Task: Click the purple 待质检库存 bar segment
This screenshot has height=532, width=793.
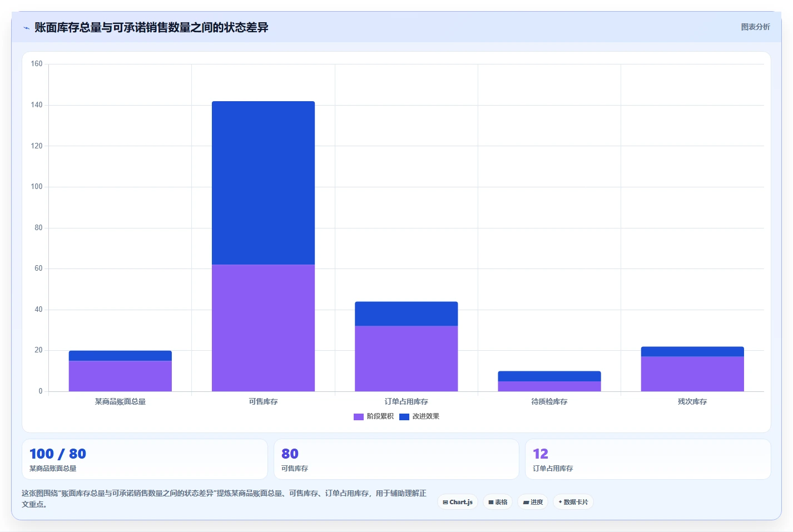Action: [x=549, y=386]
